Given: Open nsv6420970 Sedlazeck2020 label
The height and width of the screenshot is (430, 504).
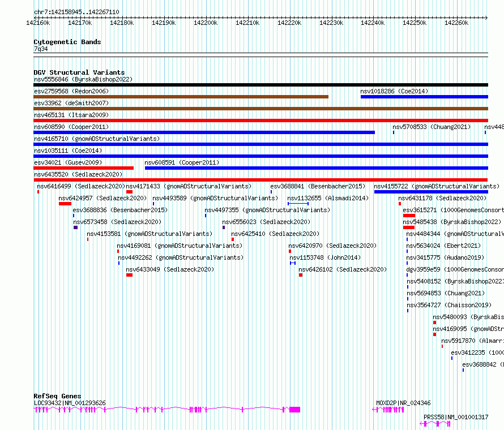Looking at the screenshot, I should (332, 246).
